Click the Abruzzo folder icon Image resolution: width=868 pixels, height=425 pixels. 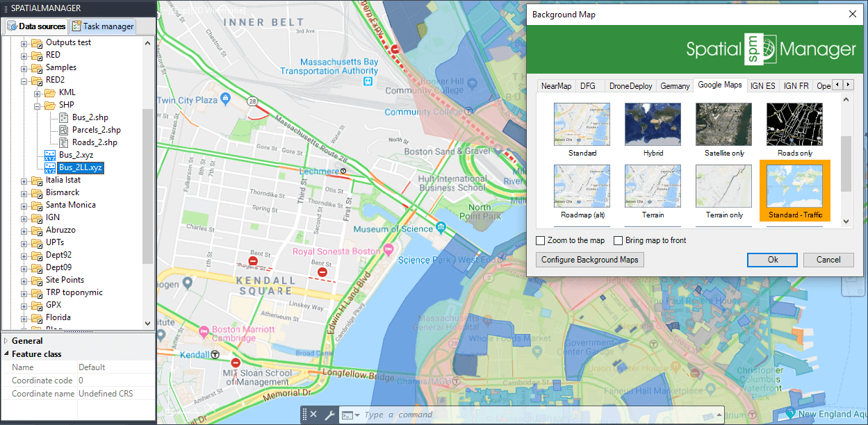click(37, 230)
